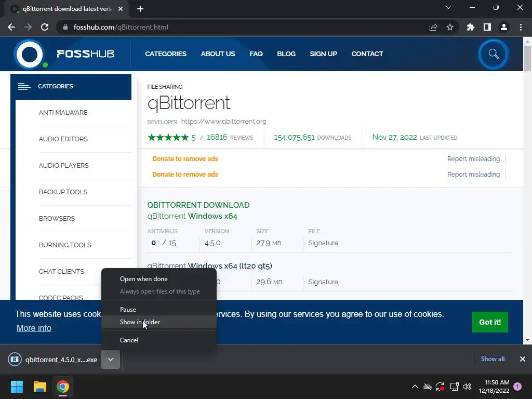The height and width of the screenshot is (399, 532).
Task: Open Windows Start menu
Action: 17,387
